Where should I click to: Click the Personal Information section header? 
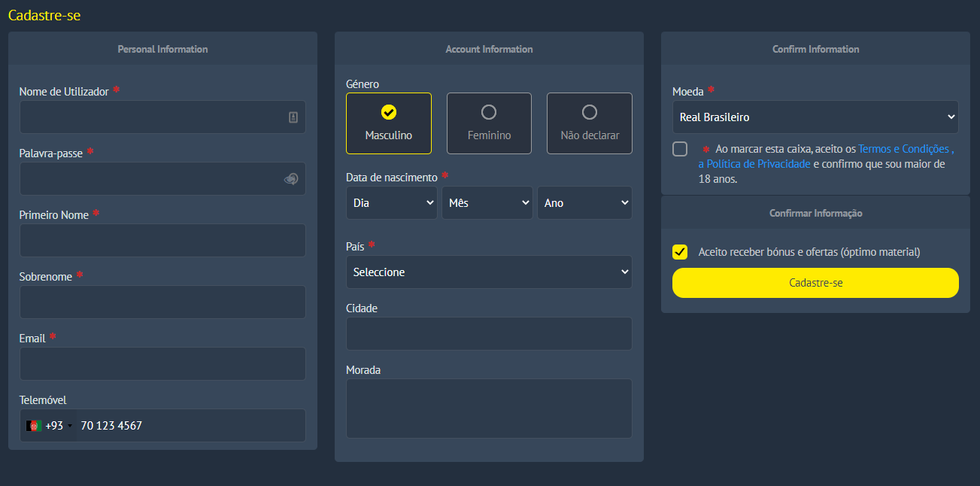pyautogui.click(x=162, y=49)
